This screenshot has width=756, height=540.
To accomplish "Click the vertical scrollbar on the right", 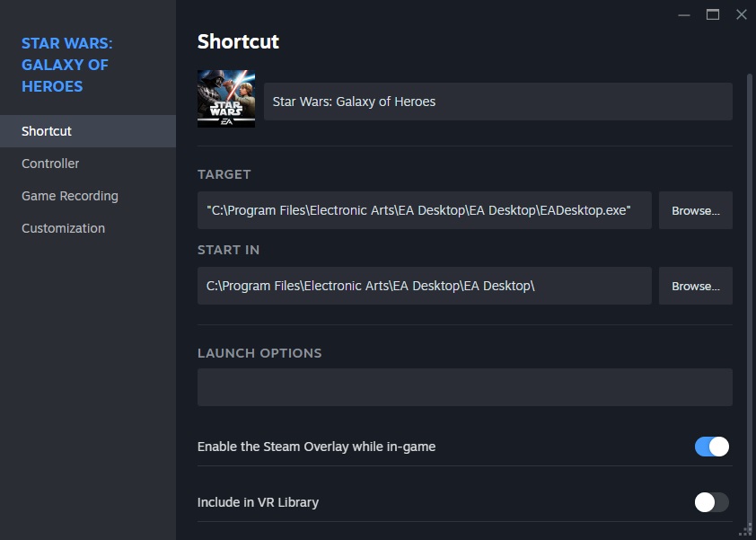I will 750,270.
